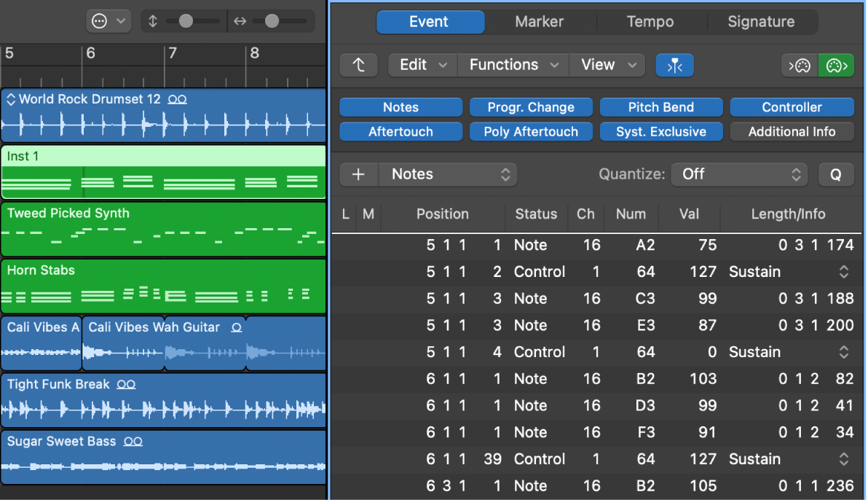This screenshot has height=500, width=868.
Task: Click the loop icon on World Rock Drumset 12
Action: coord(177,98)
